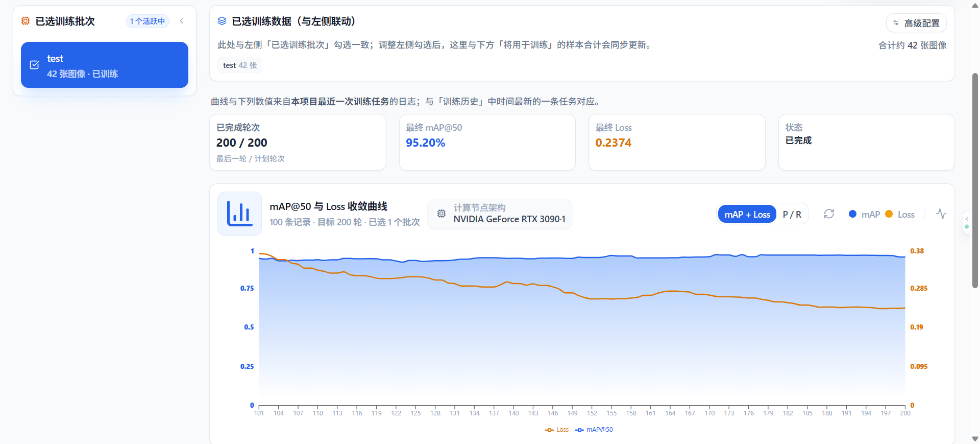Viewport: 980px width, 444px height.
Task: Open 高级配置 settings
Action: (916, 23)
